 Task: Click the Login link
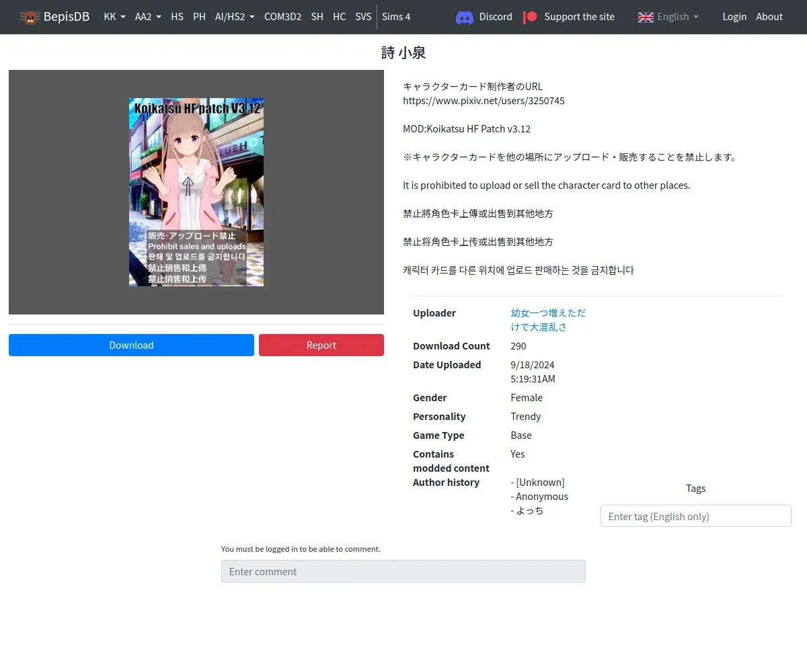pos(734,17)
